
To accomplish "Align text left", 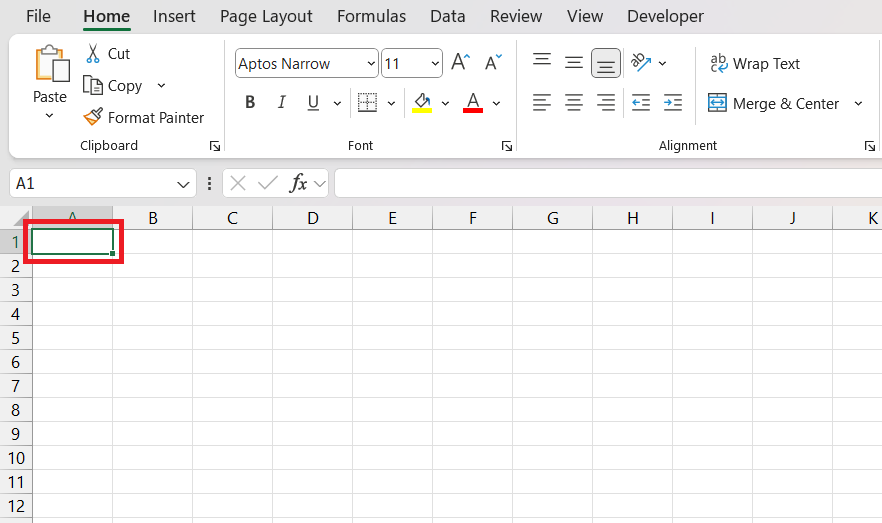I will [x=542, y=102].
